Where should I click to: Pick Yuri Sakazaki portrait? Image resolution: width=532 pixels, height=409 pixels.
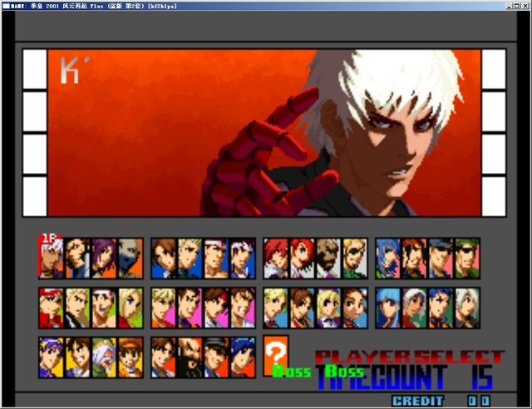pyautogui.click(x=216, y=308)
